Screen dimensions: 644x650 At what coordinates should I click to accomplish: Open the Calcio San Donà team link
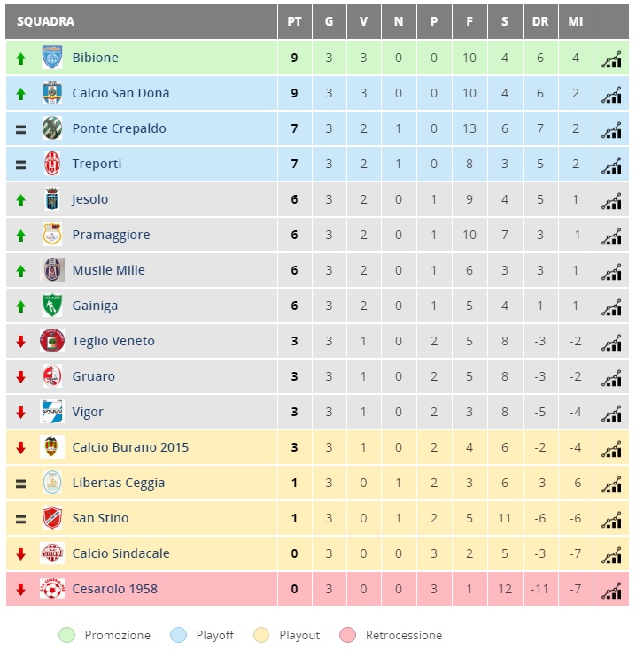120,93
